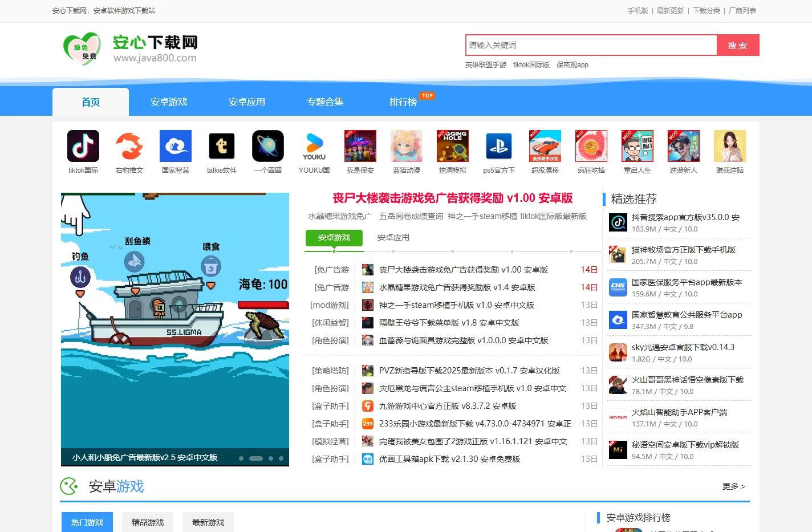
Task: Click the 秘语空间 Mi icon
Action: [x=618, y=450]
